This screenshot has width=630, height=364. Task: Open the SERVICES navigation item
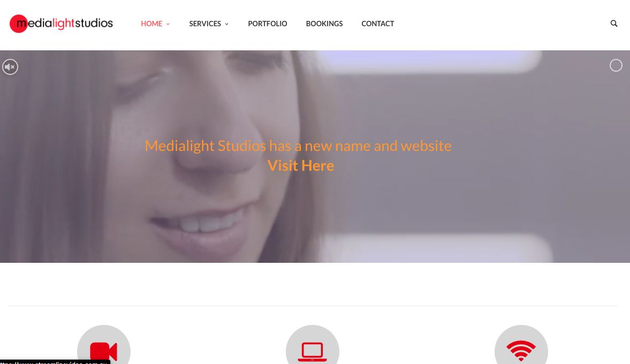(x=205, y=24)
